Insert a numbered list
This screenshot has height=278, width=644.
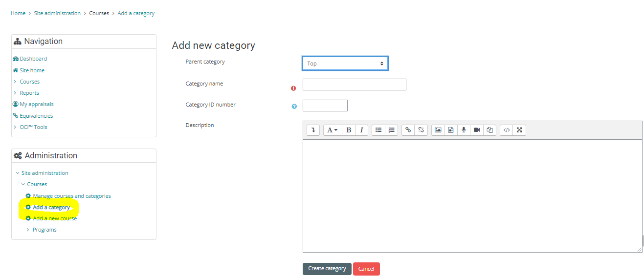391,130
